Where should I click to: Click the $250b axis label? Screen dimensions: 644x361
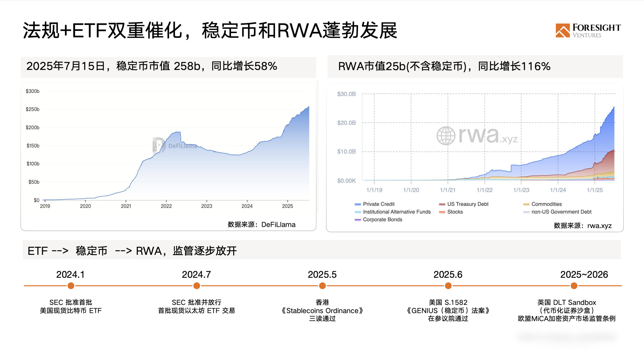tap(33, 109)
